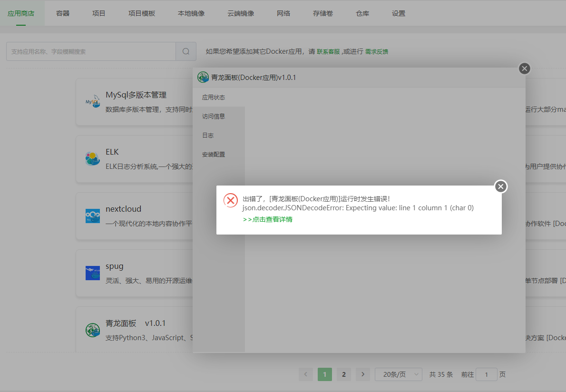Click the MySql多版本管理 title text
This screenshot has width=566, height=392.
[x=136, y=95]
